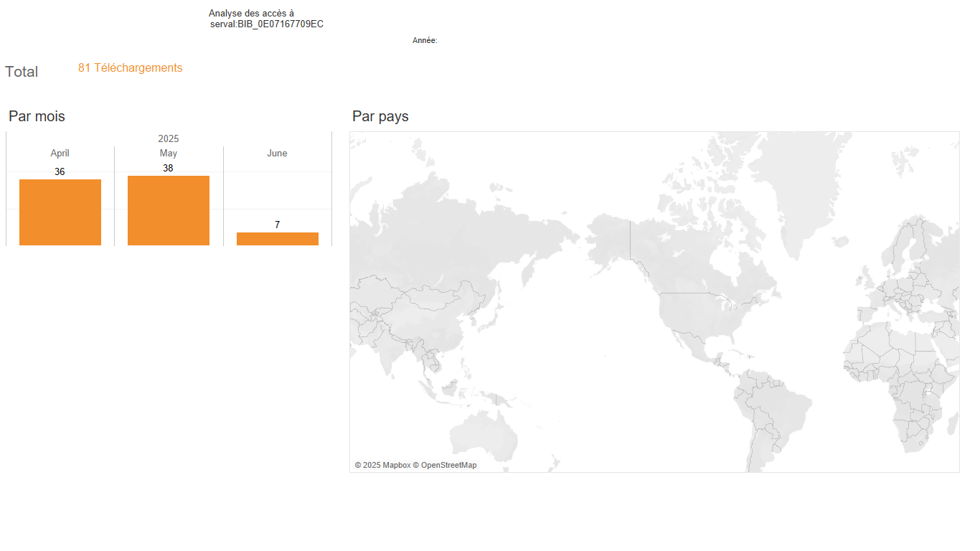Click the Total heading
980x551 pixels.
[x=22, y=72]
